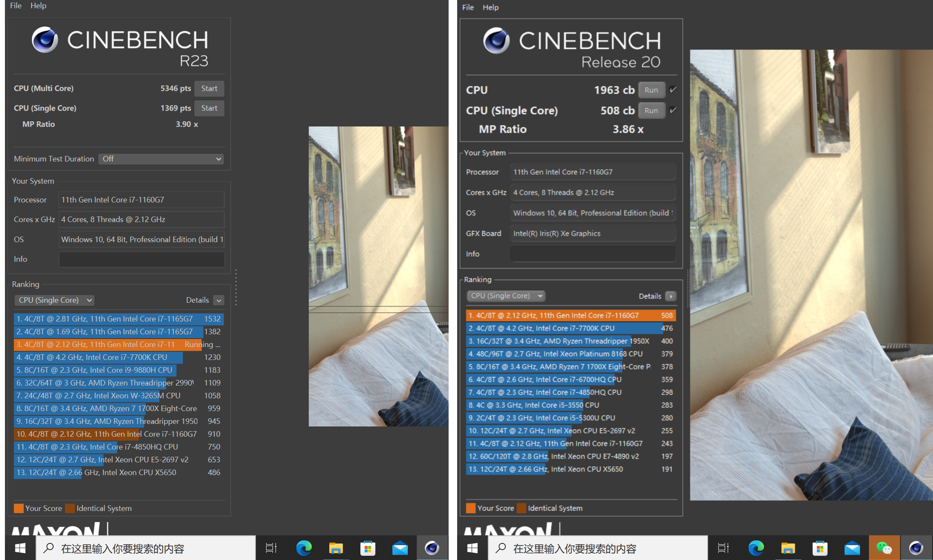Launch Microsoft Edge from left taskbar
Viewport: 933px width, 560px height.
point(304,548)
